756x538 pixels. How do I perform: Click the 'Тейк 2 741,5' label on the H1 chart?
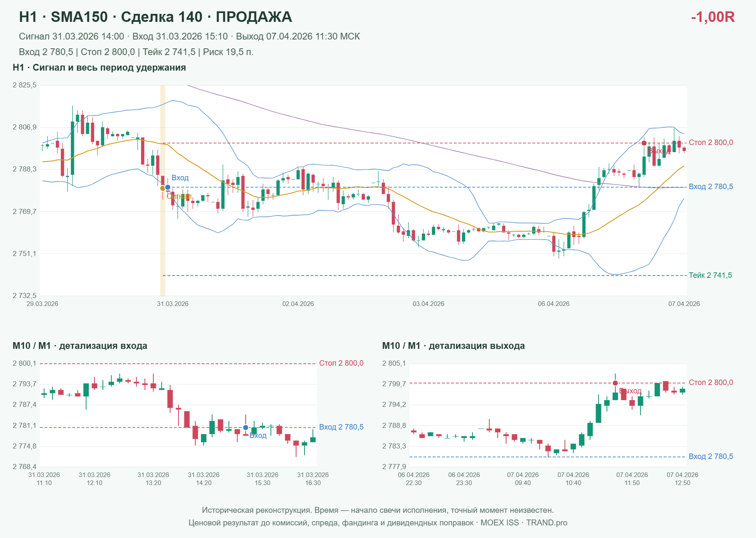(x=710, y=275)
